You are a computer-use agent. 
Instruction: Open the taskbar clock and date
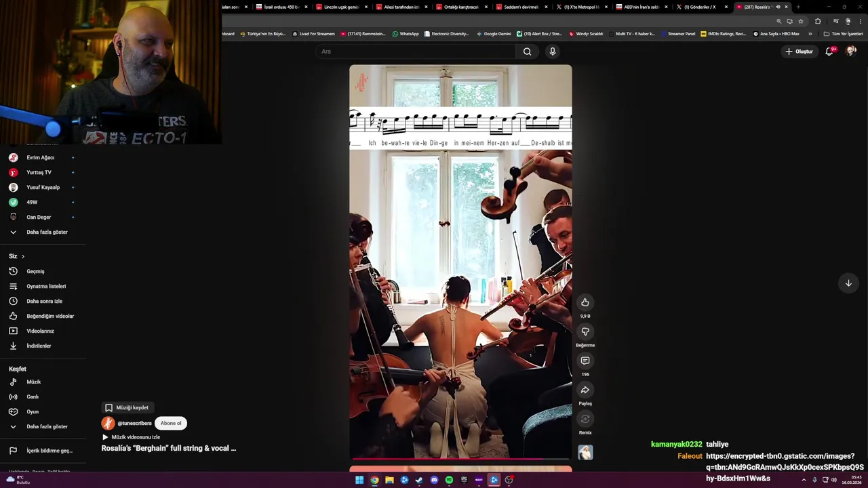pyautogui.click(x=852, y=480)
